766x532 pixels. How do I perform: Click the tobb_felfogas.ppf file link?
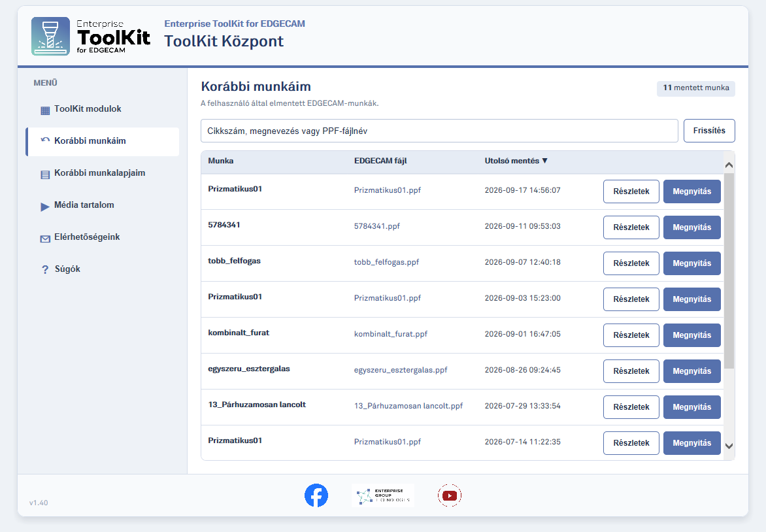coord(386,262)
